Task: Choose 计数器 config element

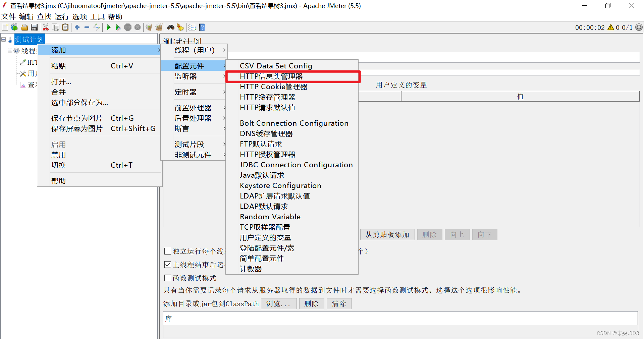Action: 292,269
